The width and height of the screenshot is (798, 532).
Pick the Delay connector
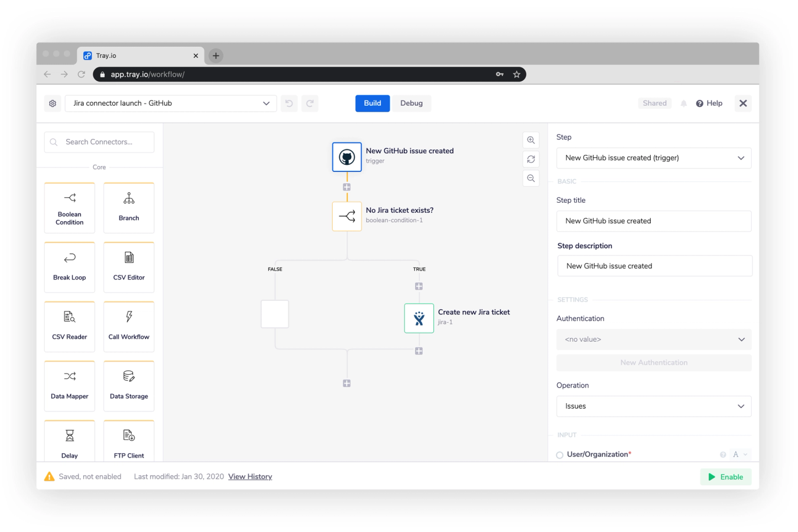tap(70, 441)
